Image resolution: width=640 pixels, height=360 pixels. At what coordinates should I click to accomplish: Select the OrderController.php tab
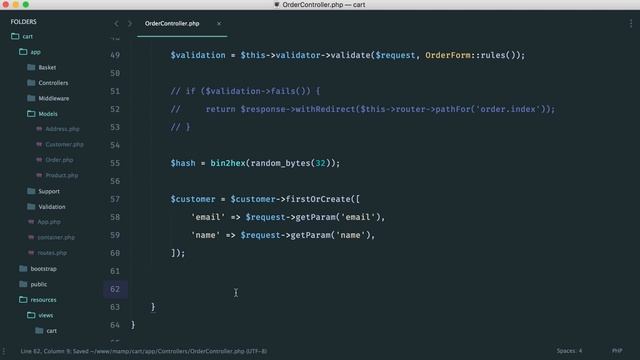click(172, 24)
